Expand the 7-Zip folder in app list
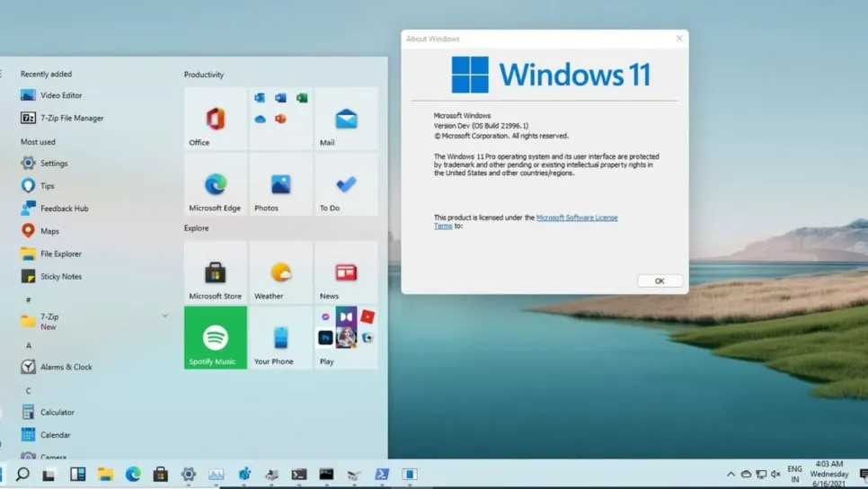The height and width of the screenshot is (489, 868). (164, 316)
